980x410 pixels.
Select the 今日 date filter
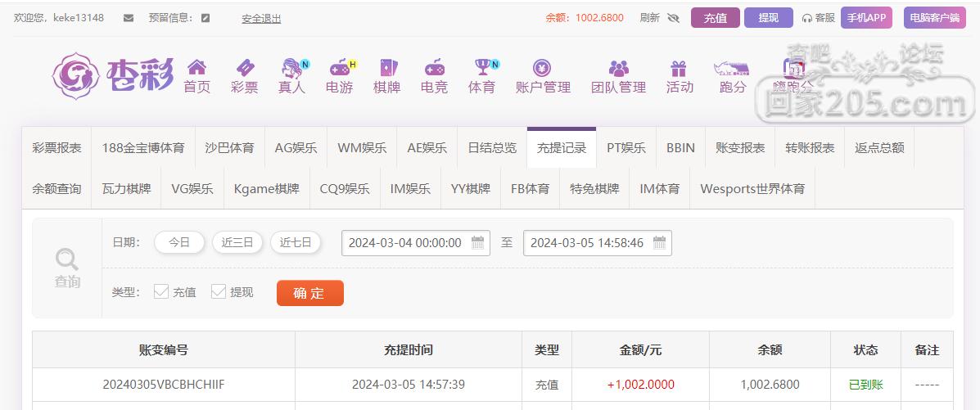coord(179,242)
